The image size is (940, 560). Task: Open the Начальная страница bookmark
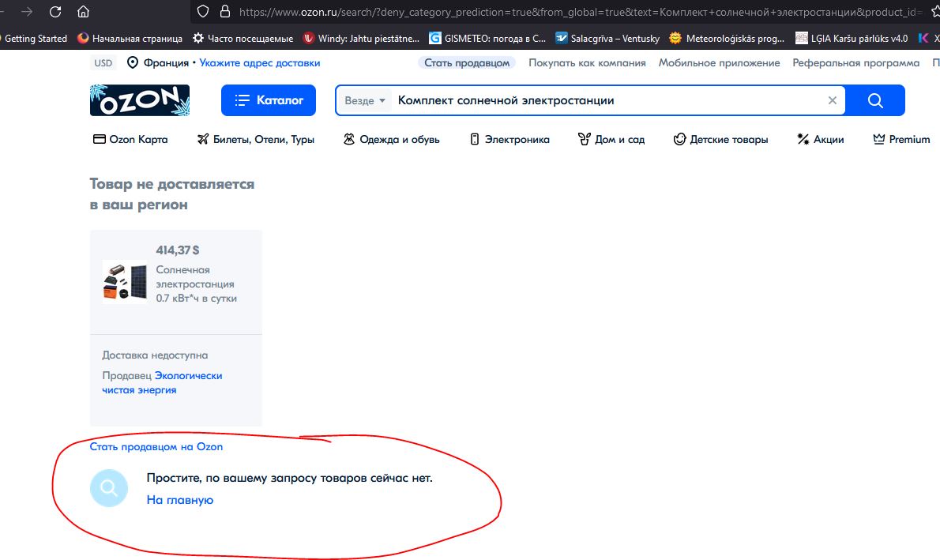130,39
